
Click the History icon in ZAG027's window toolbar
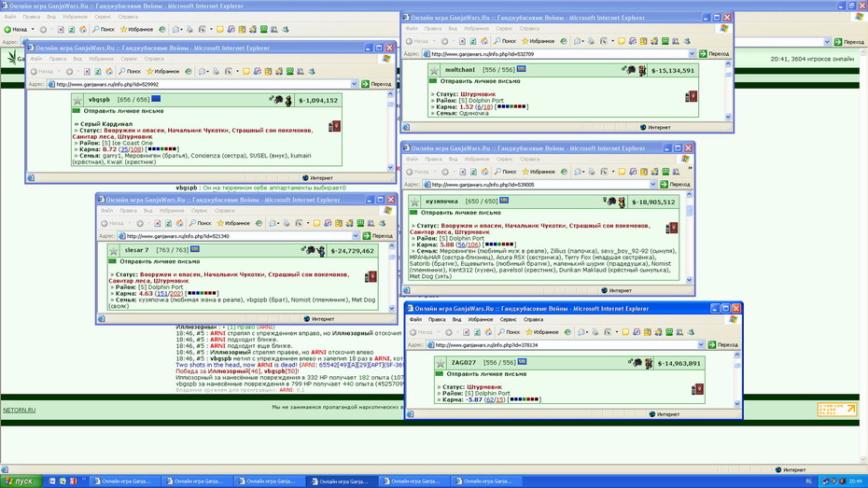pyautogui.click(x=567, y=332)
